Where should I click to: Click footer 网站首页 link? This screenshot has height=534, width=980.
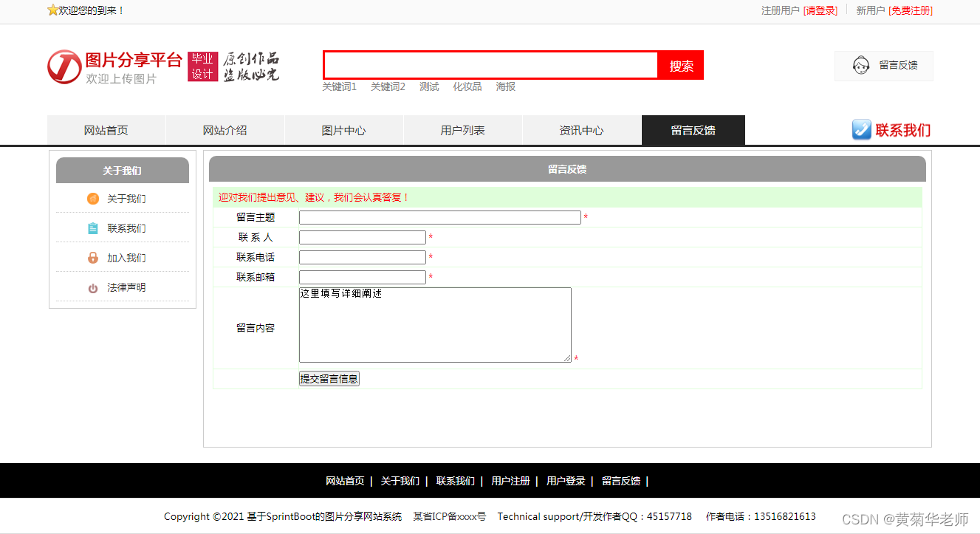[x=345, y=481]
